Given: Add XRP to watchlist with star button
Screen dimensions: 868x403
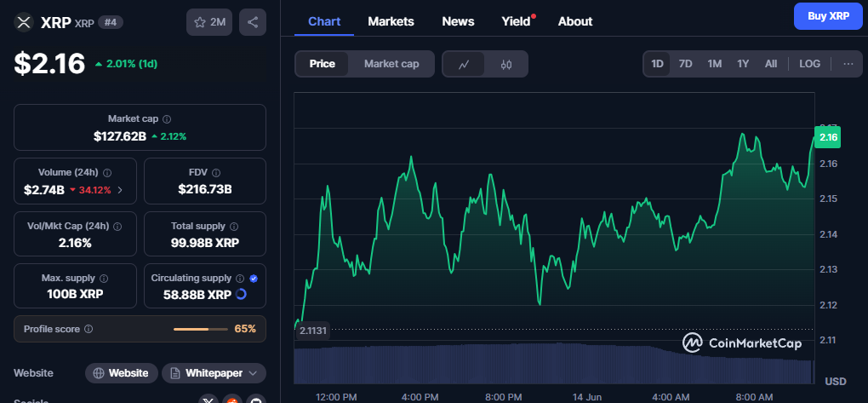Looking at the screenshot, I should coord(209,22).
